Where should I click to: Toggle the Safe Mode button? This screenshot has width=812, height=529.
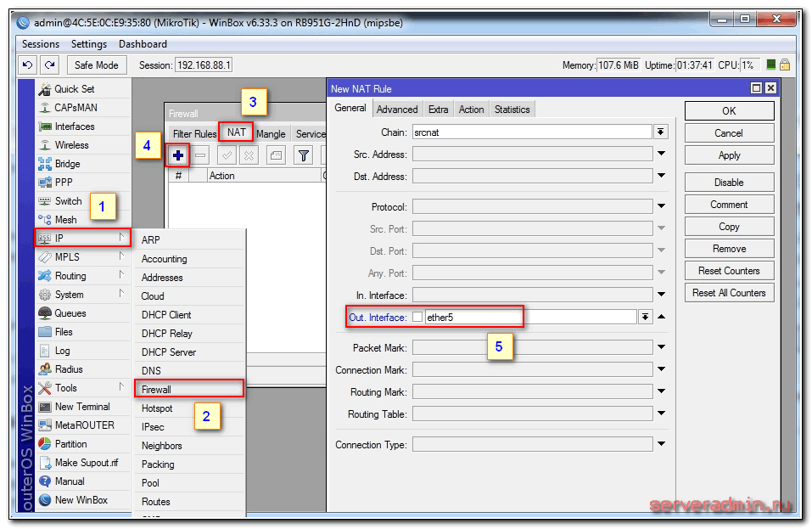96,65
